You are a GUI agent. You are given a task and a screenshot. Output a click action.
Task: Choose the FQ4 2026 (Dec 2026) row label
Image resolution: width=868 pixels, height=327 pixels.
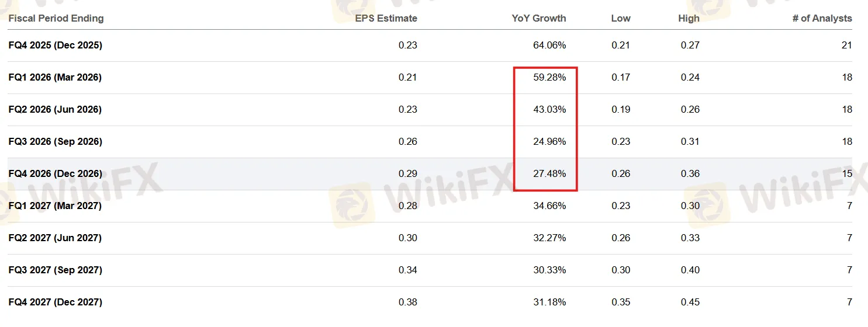[x=56, y=173]
